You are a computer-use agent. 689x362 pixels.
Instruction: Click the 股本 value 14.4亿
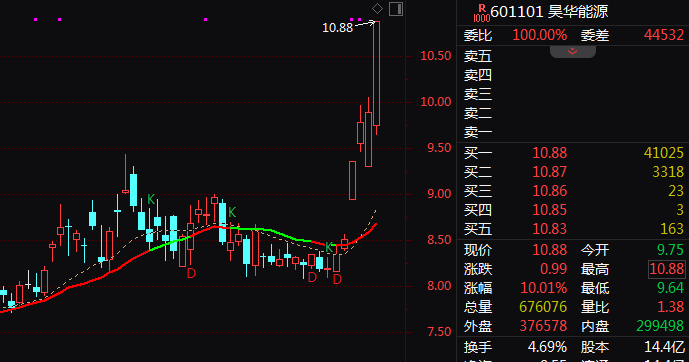664,347
